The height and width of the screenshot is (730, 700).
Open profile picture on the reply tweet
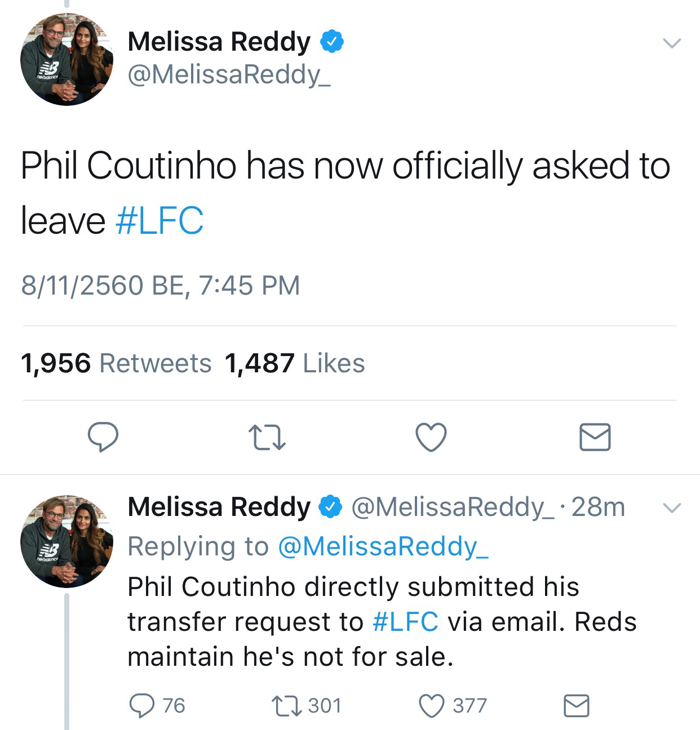pos(67,541)
